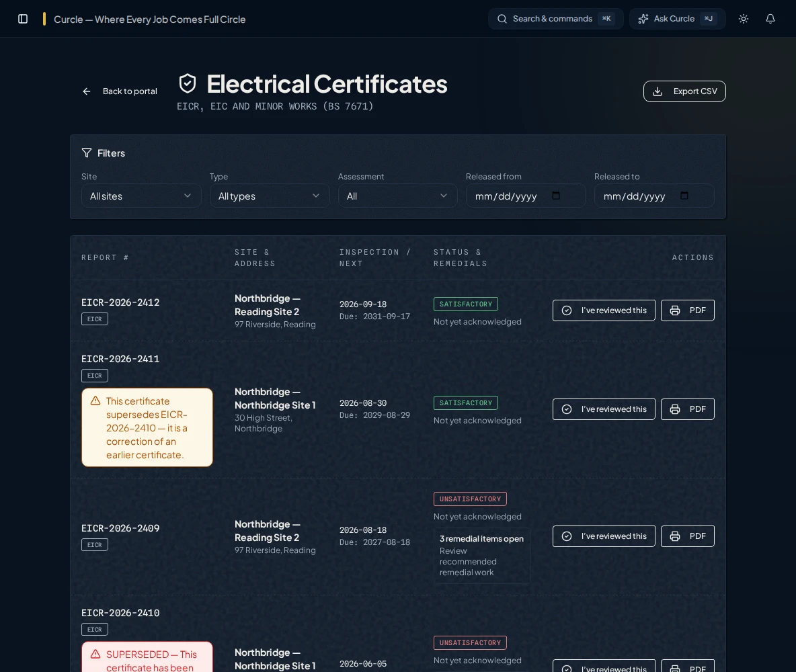Click the shield certificate heading icon
796x672 pixels.
188,83
